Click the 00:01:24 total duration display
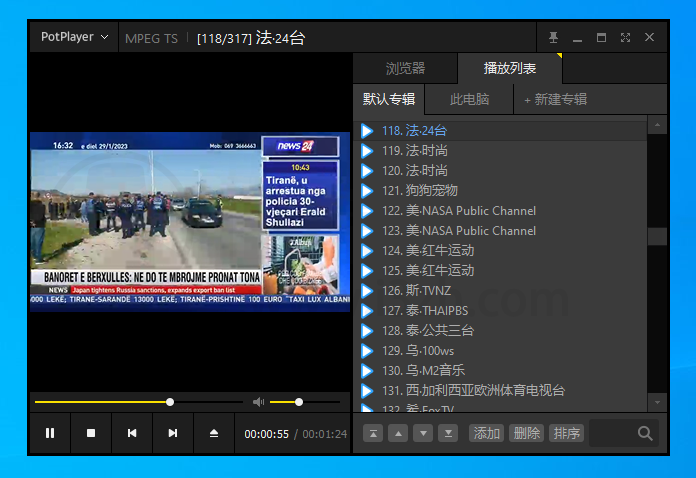Image resolution: width=696 pixels, height=478 pixels. pos(324,434)
